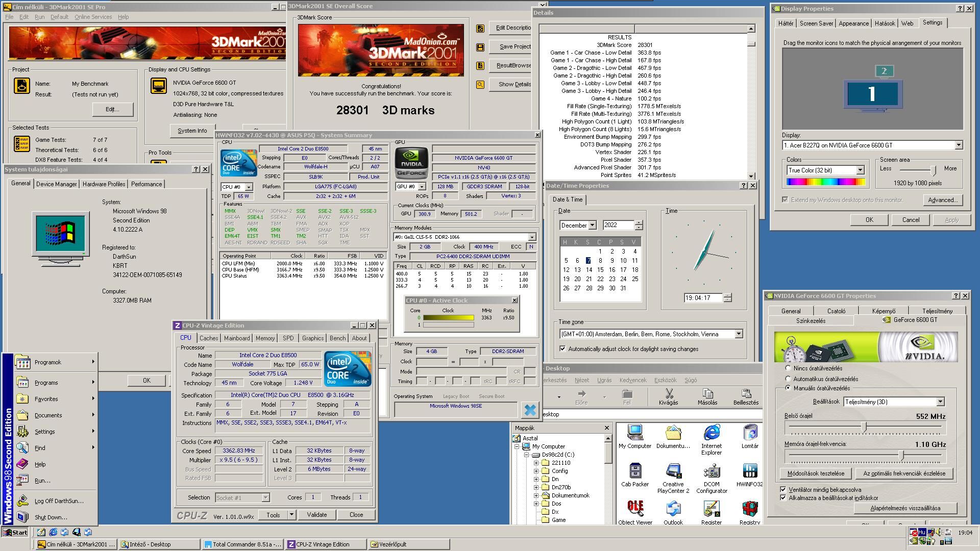Select day 15 in the calendar
Image resolution: width=980 pixels, height=551 pixels.
[x=600, y=270]
